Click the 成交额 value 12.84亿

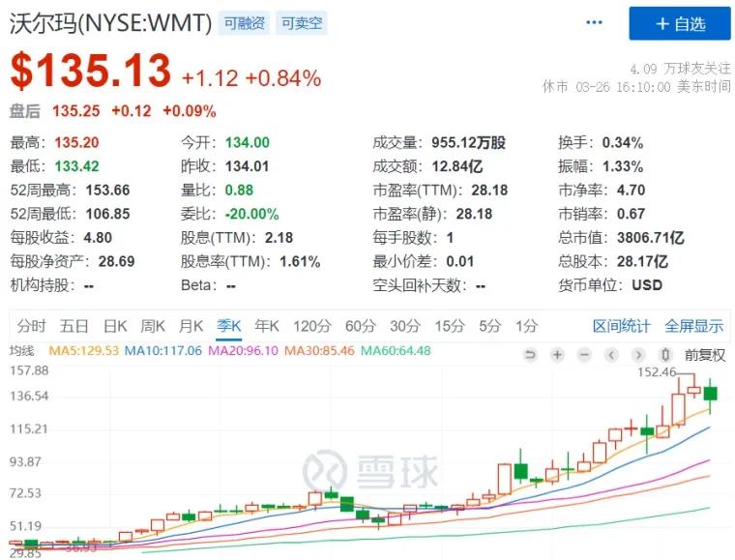point(457,166)
